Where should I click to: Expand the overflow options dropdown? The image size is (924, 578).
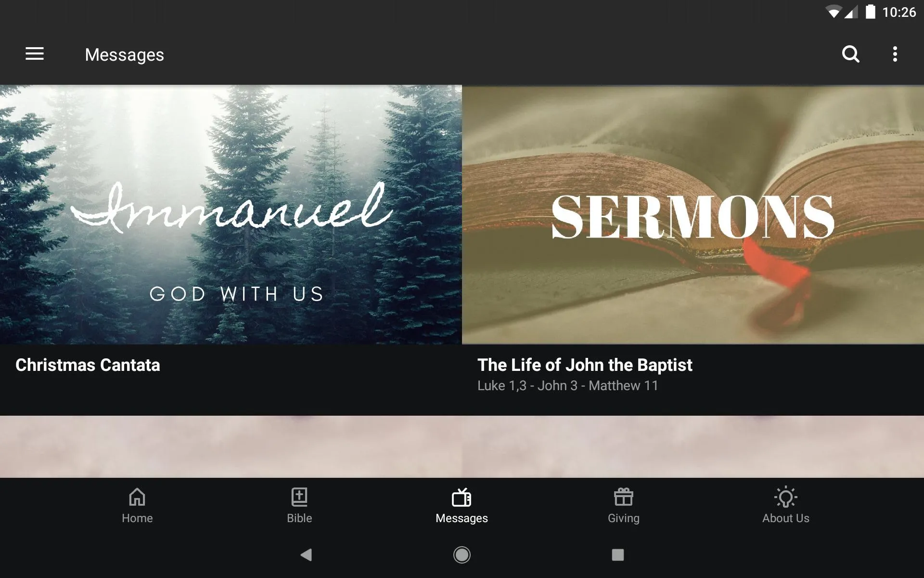click(x=897, y=54)
